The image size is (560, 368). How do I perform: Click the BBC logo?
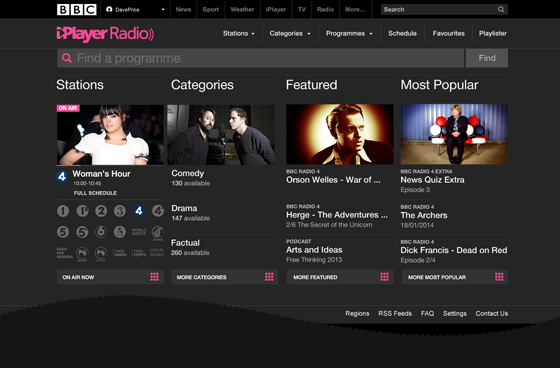tap(77, 9)
